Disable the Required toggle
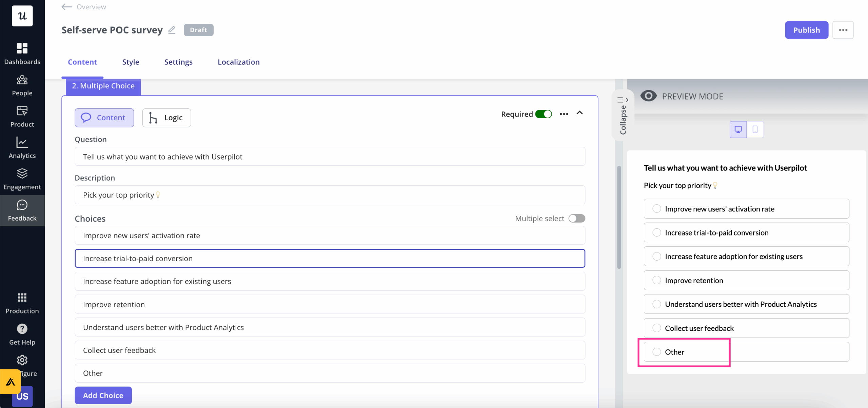This screenshot has height=408, width=868. pyautogui.click(x=544, y=114)
